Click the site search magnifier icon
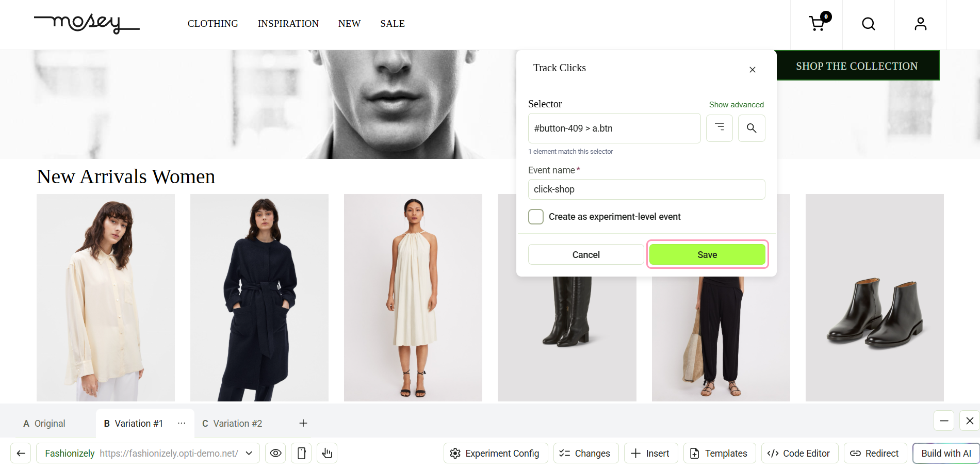 [x=869, y=24]
